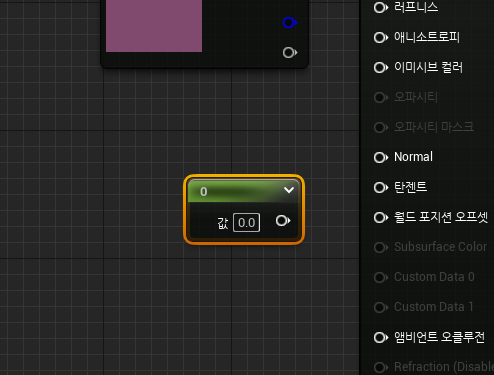The image size is (494, 375).
Task: Click the gray output pin below blue pin
Action: [x=290, y=52]
